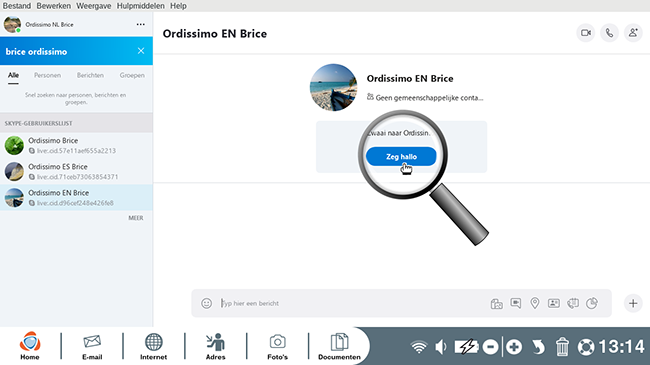Click the plus button beside message field

pos(633,303)
